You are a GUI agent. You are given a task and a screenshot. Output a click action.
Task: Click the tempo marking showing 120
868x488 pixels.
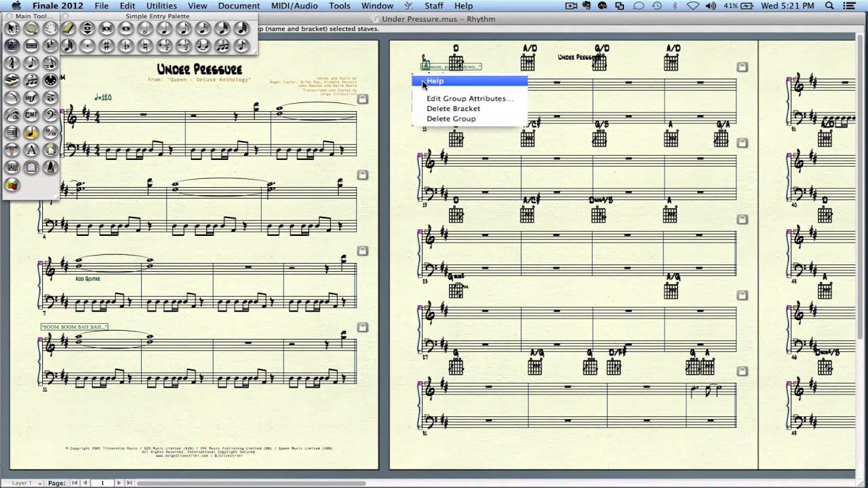pos(102,98)
